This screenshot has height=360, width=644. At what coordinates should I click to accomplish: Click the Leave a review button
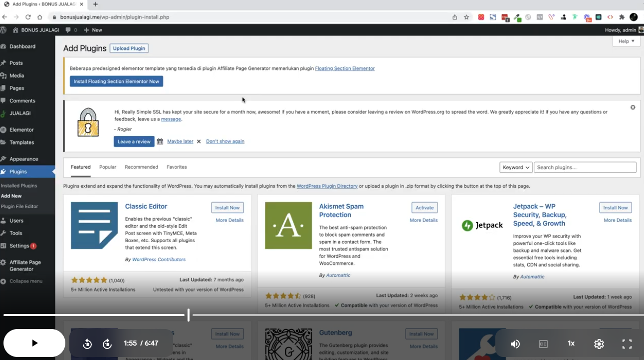(x=134, y=141)
